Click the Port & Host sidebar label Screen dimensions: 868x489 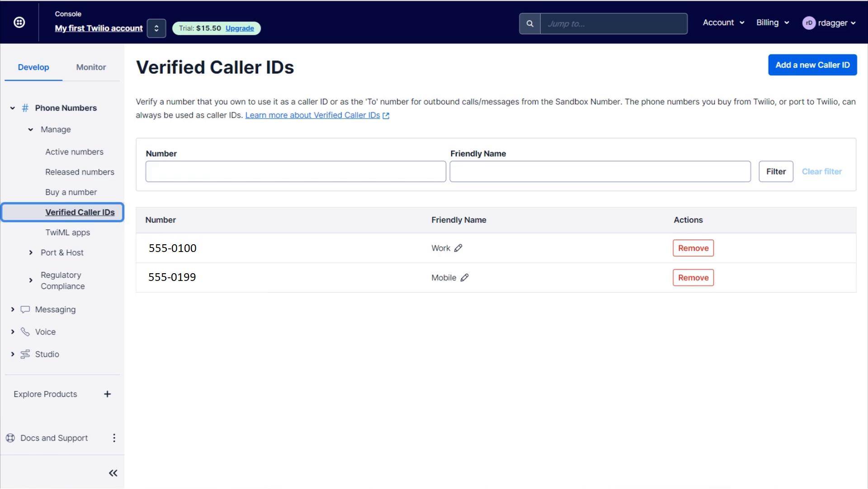62,252
